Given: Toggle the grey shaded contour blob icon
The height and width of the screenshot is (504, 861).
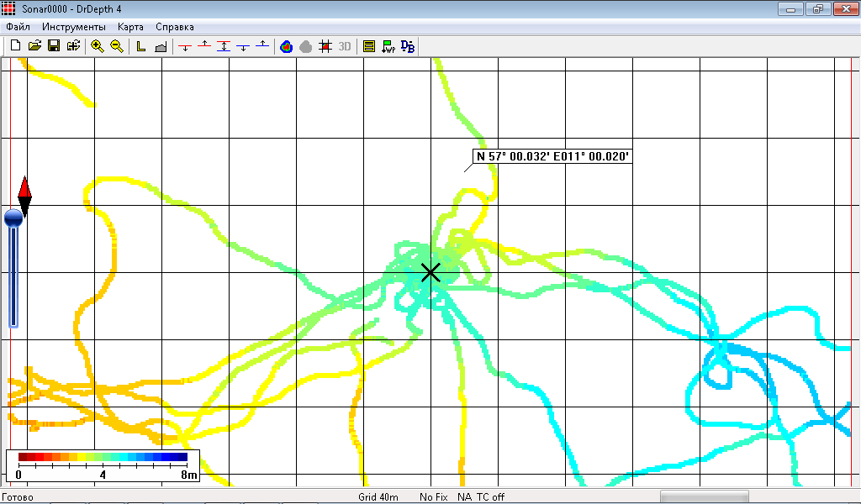Looking at the screenshot, I should (x=305, y=46).
